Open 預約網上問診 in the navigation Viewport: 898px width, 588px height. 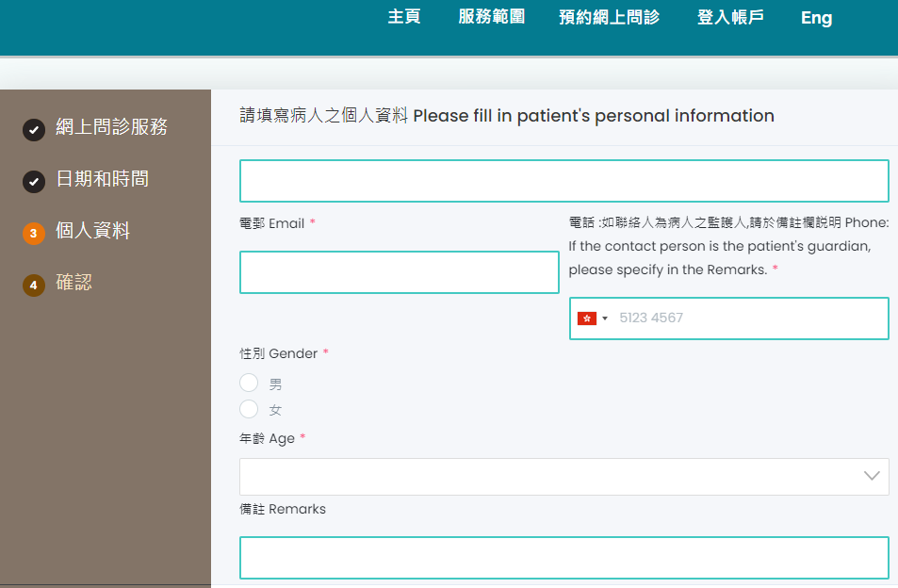pyautogui.click(x=610, y=17)
